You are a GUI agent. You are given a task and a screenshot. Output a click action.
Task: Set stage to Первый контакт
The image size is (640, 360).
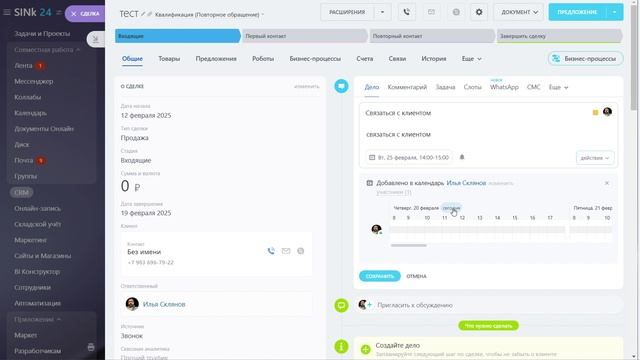[x=304, y=36]
